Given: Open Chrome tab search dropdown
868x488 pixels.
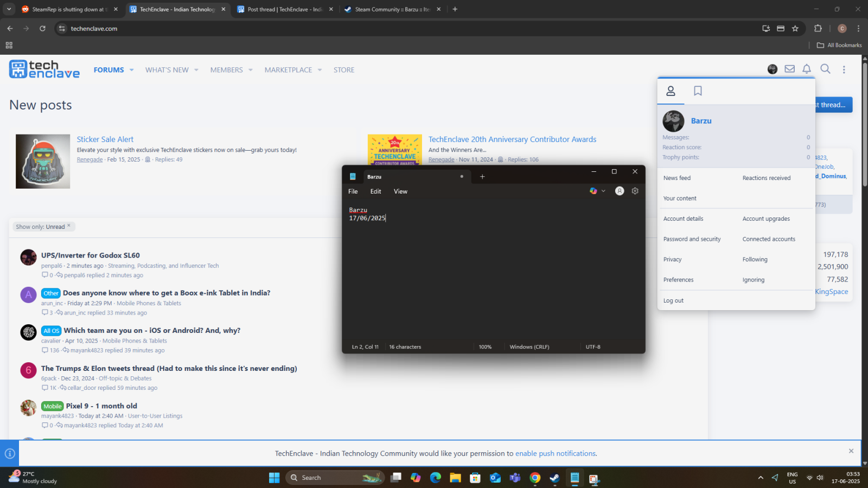Looking at the screenshot, I should coord(9,9).
